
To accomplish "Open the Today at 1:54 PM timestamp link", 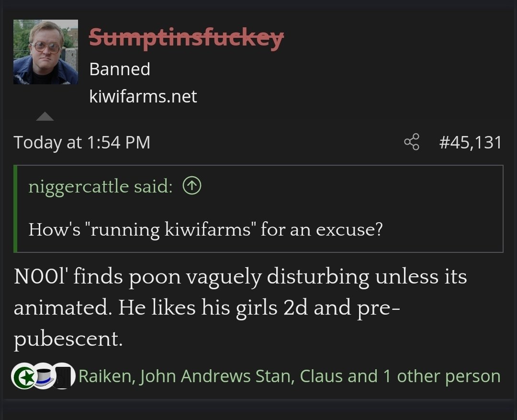I will (x=82, y=143).
